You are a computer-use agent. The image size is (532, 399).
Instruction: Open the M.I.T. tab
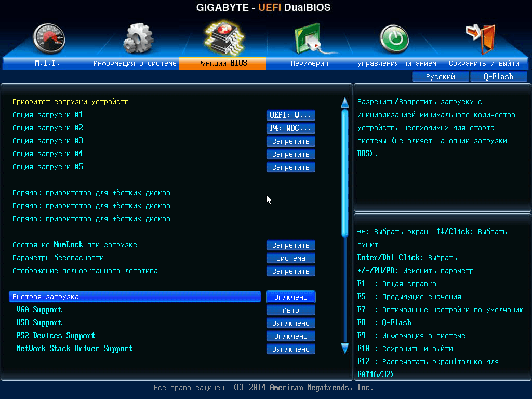click(47, 63)
